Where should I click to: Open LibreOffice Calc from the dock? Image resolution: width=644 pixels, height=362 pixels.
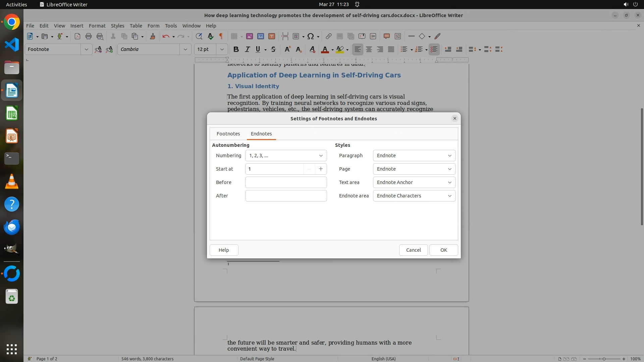[x=12, y=113]
